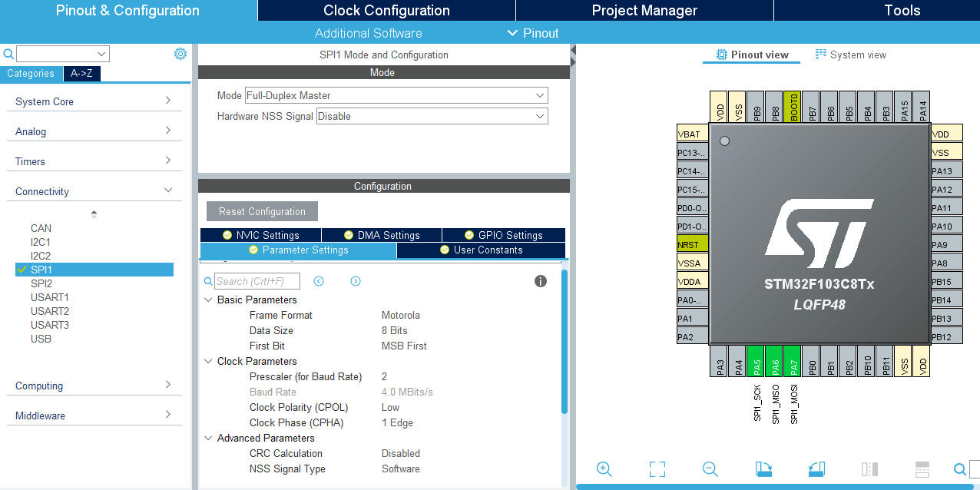Viewport: 980px width, 490px height.
Task: Click the Clock Polarity value Low
Action: tap(391, 407)
